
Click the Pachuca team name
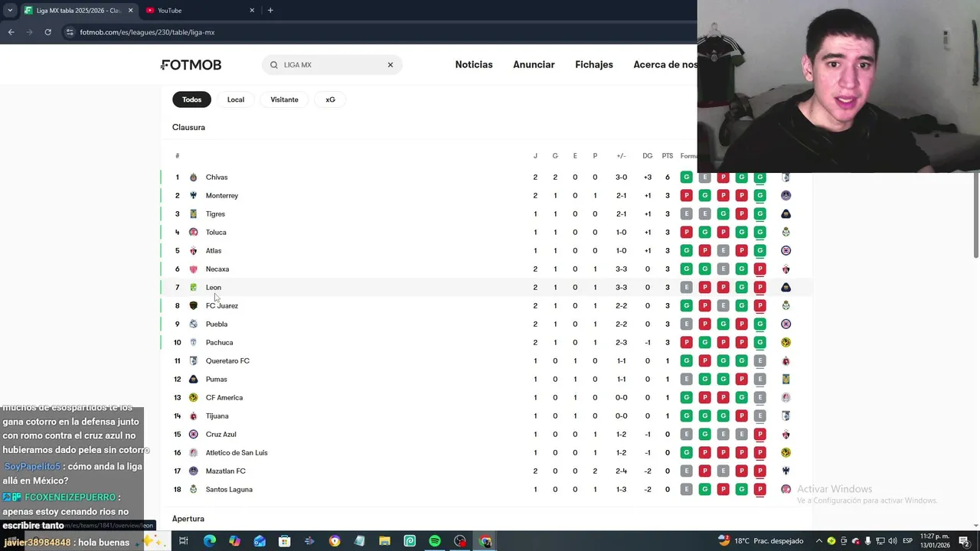(219, 343)
